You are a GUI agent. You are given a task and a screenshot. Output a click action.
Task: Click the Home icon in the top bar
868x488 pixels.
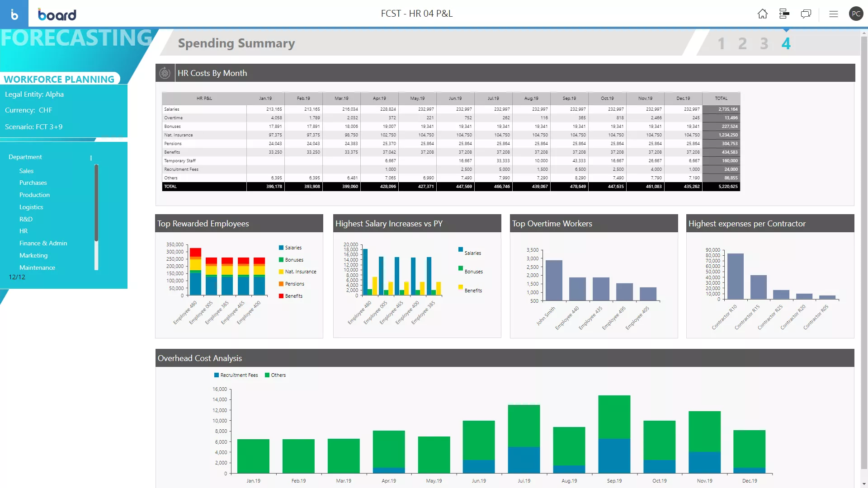click(762, 14)
